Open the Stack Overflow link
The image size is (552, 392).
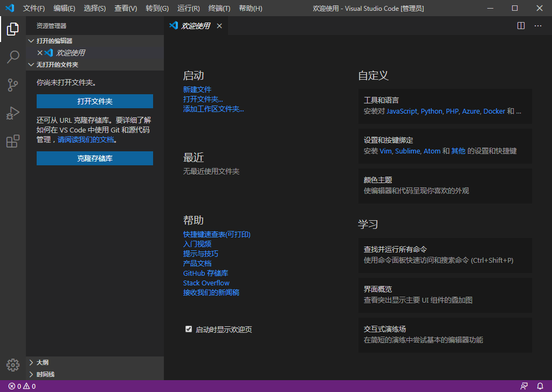point(206,283)
